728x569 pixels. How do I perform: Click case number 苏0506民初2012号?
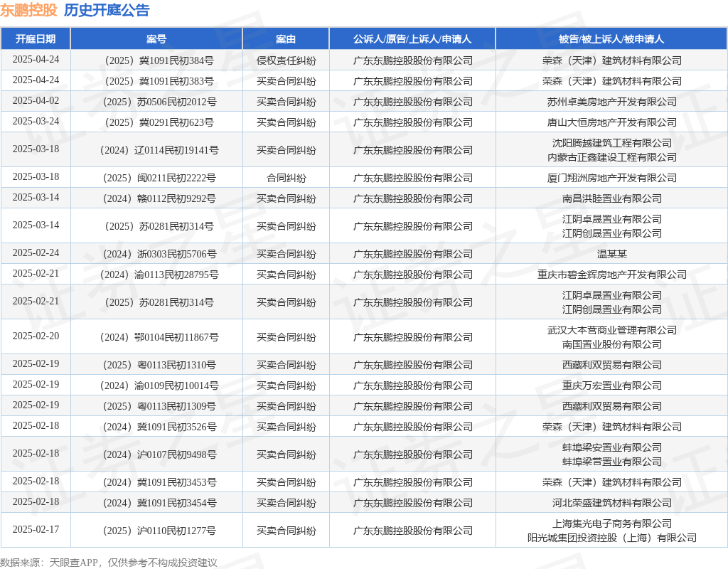coord(159,102)
